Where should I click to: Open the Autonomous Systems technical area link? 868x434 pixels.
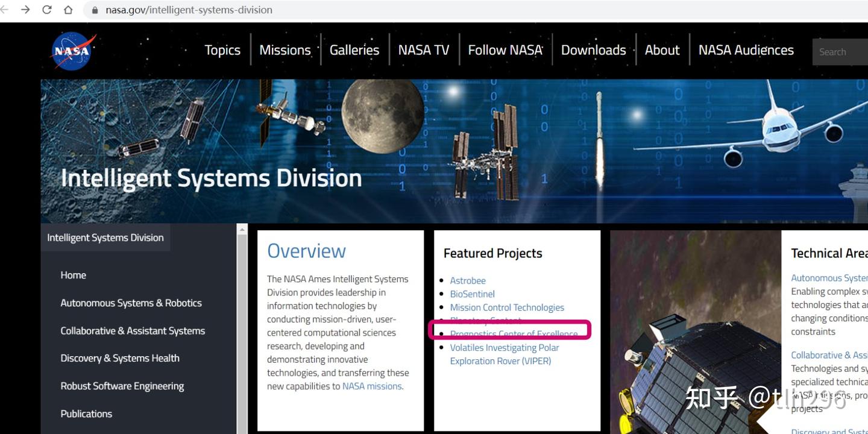pyautogui.click(x=829, y=278)
